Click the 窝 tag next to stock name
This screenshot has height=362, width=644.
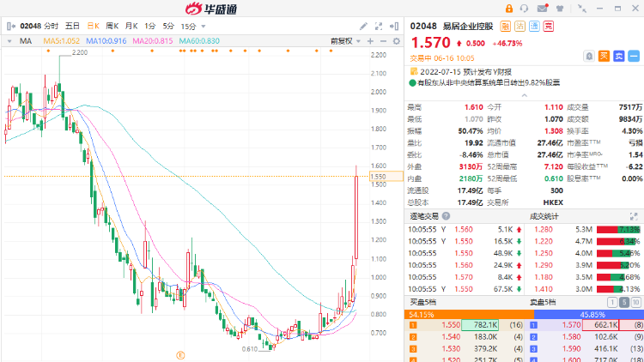[549, 27]
